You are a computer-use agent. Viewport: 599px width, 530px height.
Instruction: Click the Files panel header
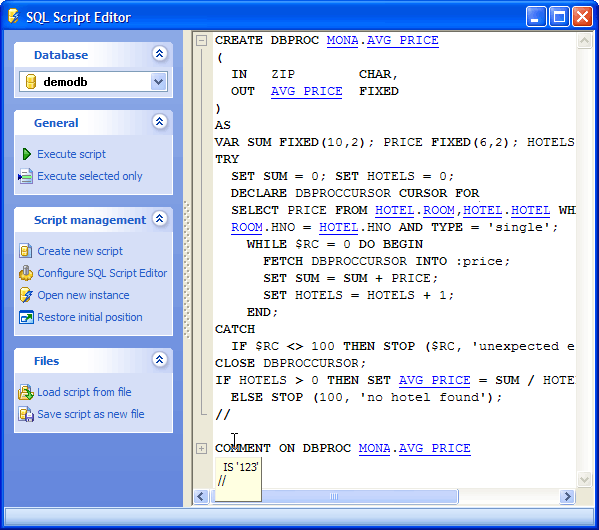(93, 361)
